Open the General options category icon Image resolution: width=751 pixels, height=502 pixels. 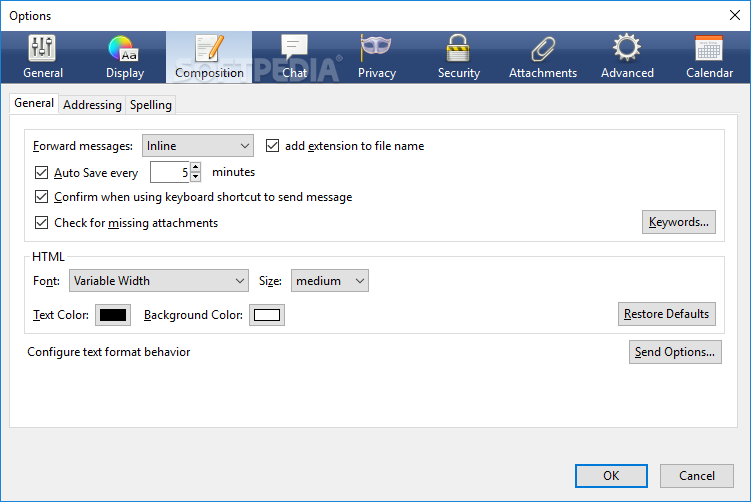pos(43,57)
